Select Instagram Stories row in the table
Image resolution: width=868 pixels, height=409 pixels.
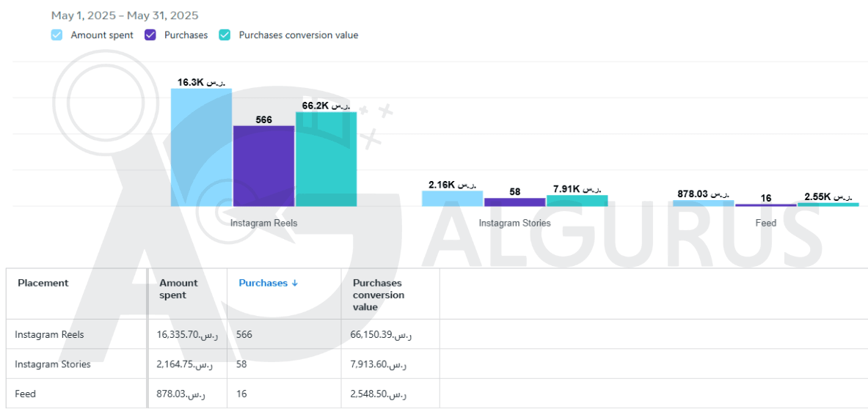[53, 364]
